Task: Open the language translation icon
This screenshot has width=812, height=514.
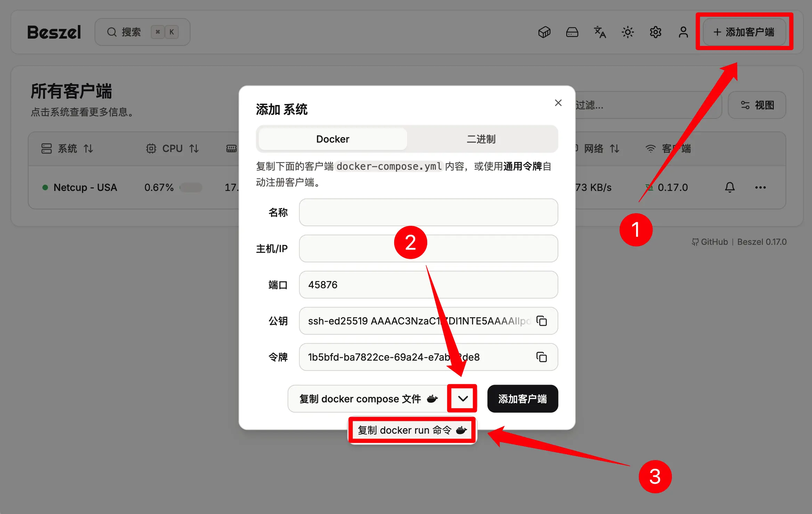Action: pos(600,32)
